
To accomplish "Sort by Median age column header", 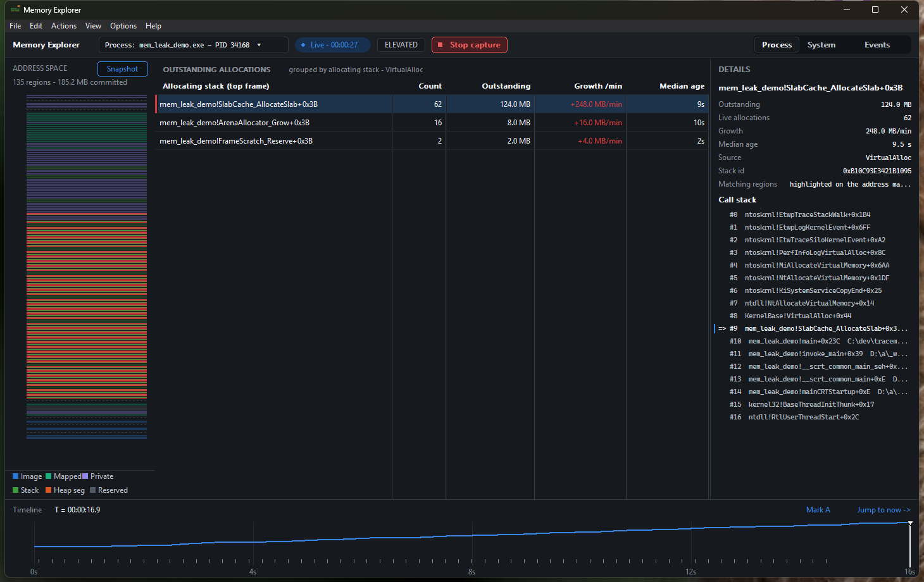I will coord(682,86).
